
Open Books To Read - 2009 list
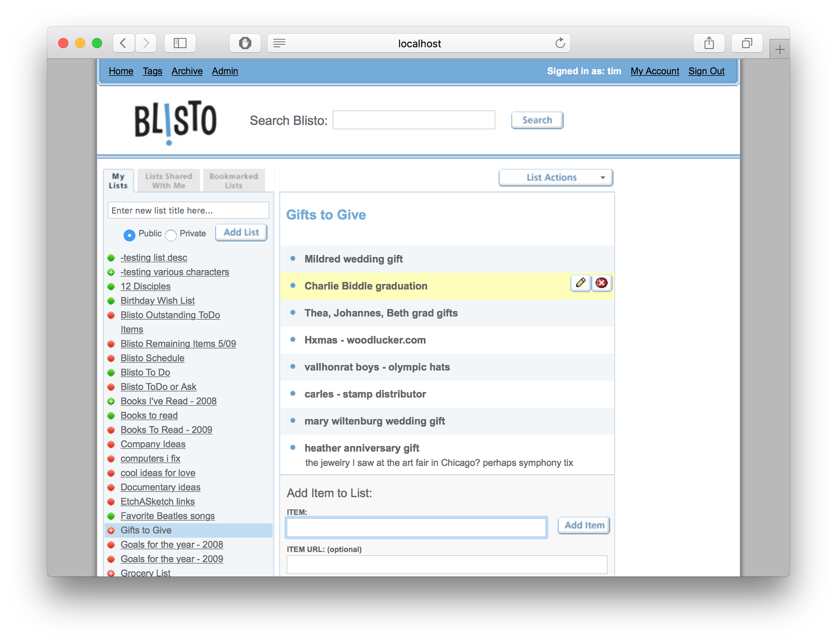pyautogui.click(x=167, y=430)
